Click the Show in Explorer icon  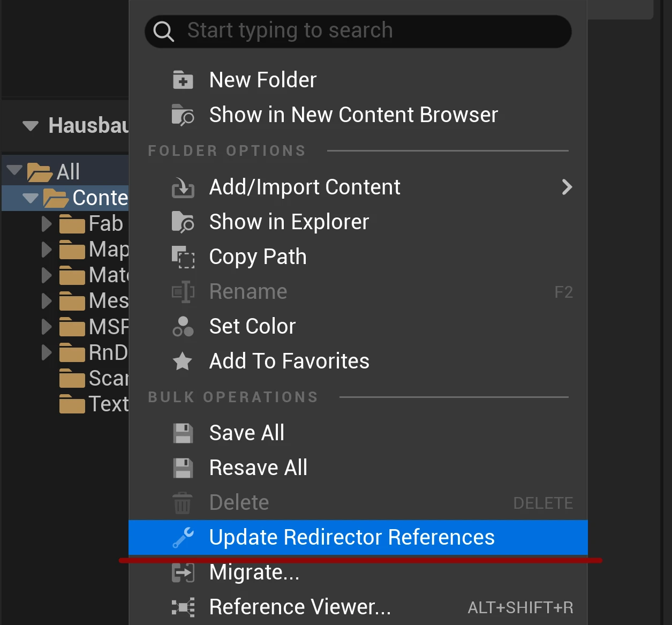183,222
